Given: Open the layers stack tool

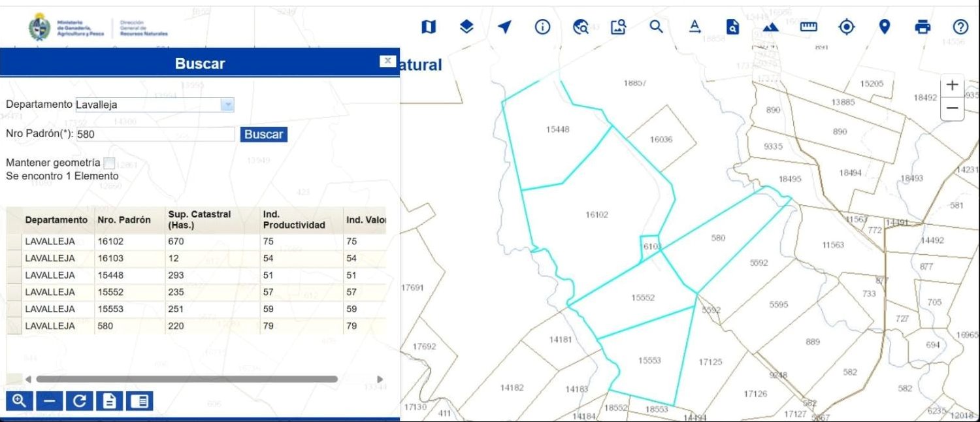Looking at the screenshot, I should pos(466,27).
